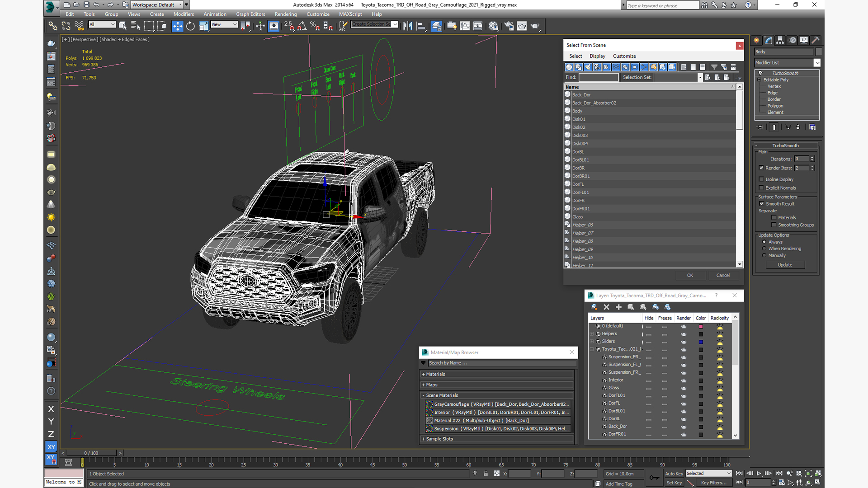Toggle the Angle Snap tool

[302, 26]
